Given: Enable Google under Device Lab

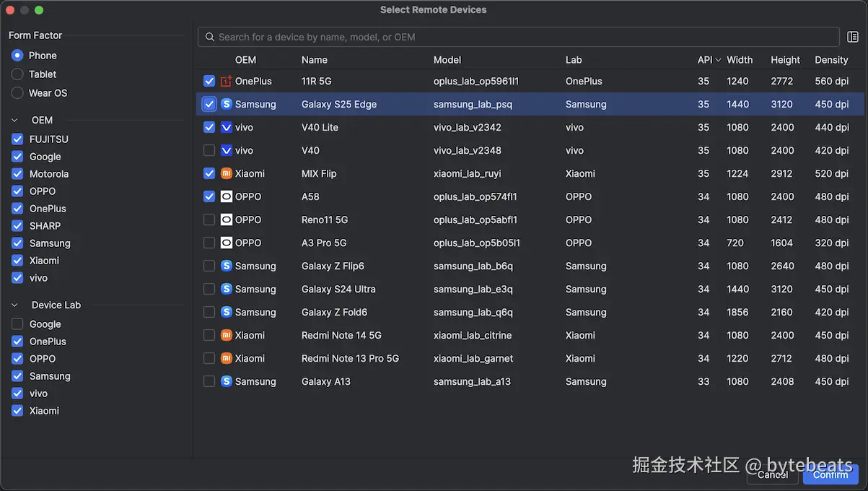Looking at the screenshot, I should [17, 324].
